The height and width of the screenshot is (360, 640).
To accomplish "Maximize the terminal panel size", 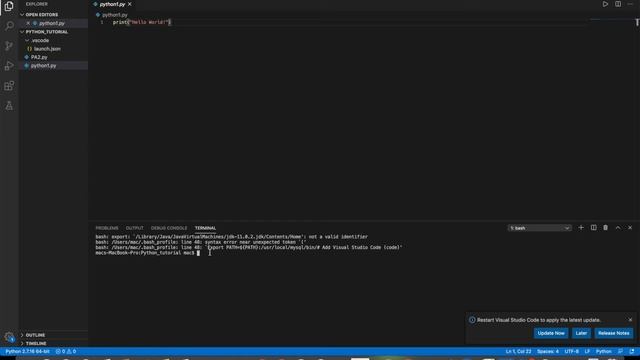I will coord(618,228).
